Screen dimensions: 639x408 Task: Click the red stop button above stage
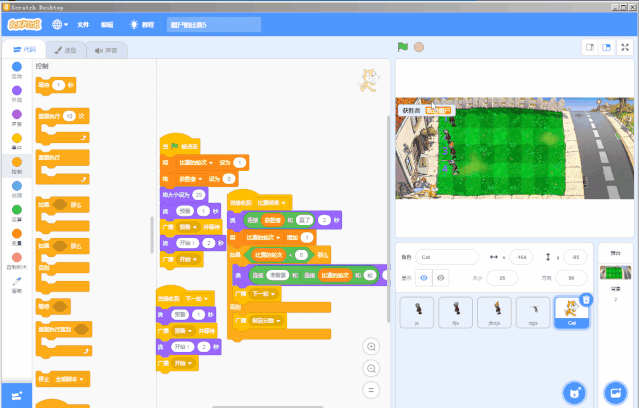(419, 47)
